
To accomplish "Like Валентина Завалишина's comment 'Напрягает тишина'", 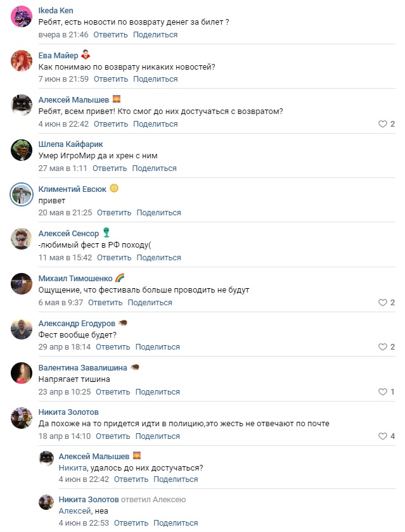I will [x=383, y=392].
